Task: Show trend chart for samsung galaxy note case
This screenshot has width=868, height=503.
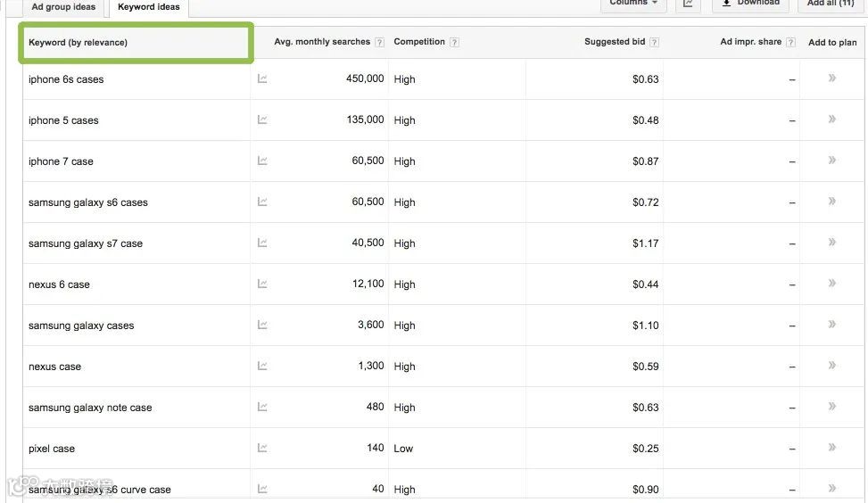Action: 262,407
